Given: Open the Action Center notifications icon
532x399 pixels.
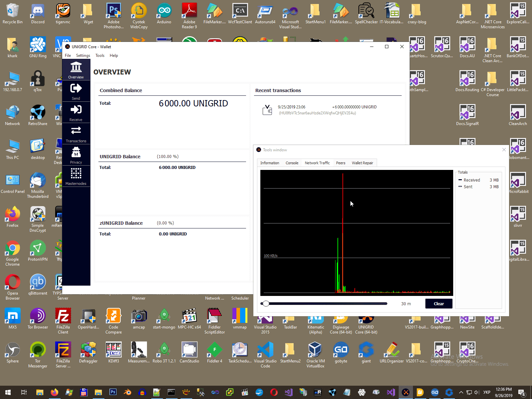Looking at the screenshot, I should pyautogui.click(x=522, y=392).
